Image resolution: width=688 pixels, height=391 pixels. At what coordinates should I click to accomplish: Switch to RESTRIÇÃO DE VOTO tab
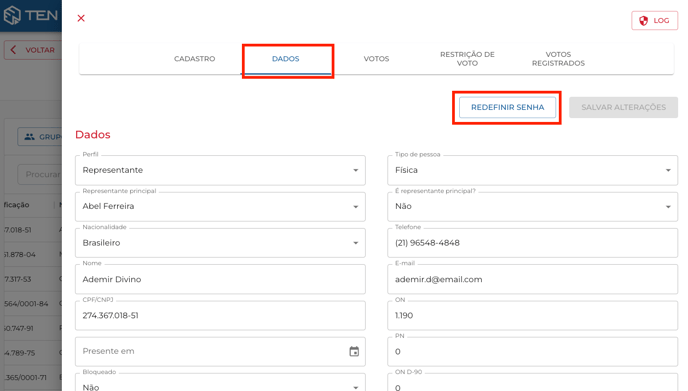[x=467, y=59]
